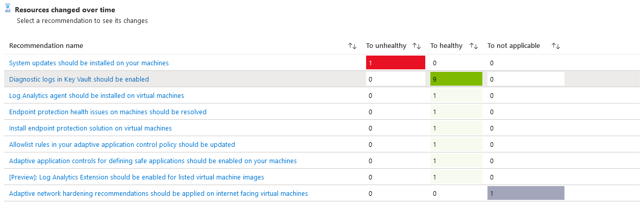The height and width of the screenshot is (207, 644).
Task: Click the red To unhealthy bar for System updates
Action: (396, 63)
